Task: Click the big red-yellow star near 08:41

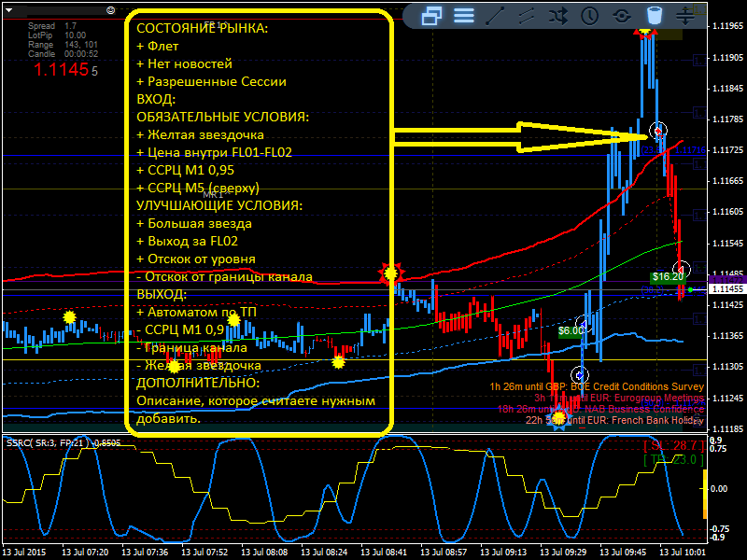Action: pos(390,273)
